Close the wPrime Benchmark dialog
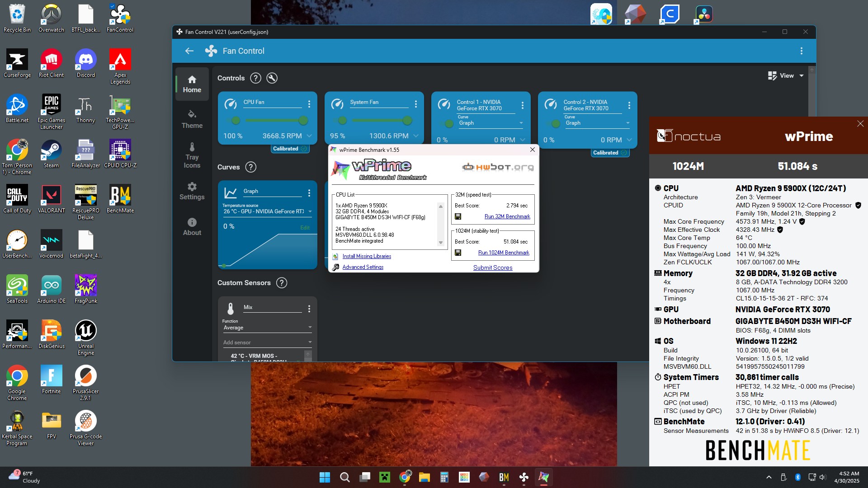The width and height of the screenshot is (868, 488). click(533, 150)
